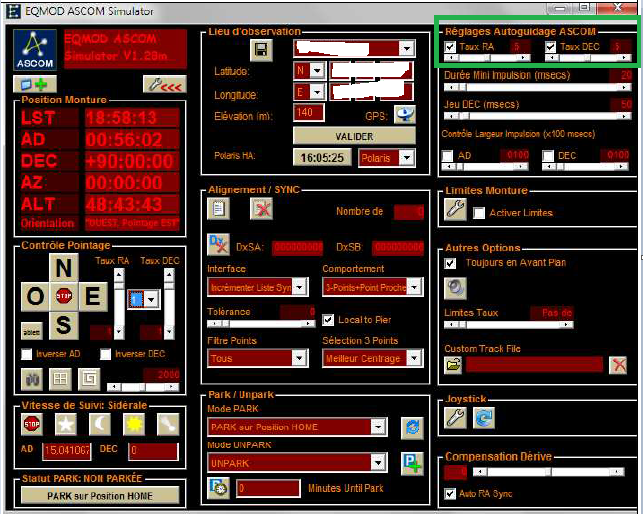Image resolution: width=643 pixels, height=514 pixels.
Task: Click the P plus icon beside Mode UNPARK
Action: (412, 464)
